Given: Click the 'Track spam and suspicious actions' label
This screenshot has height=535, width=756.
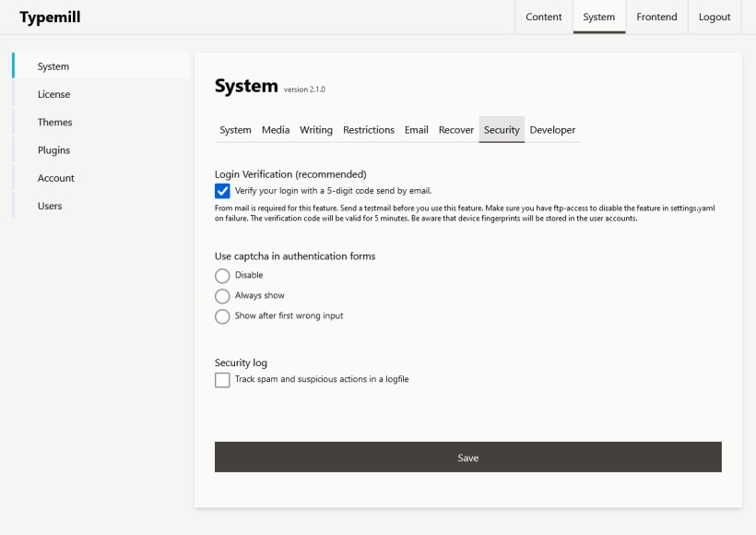Looking at the screenshot, I should click(x=322, y=379).
